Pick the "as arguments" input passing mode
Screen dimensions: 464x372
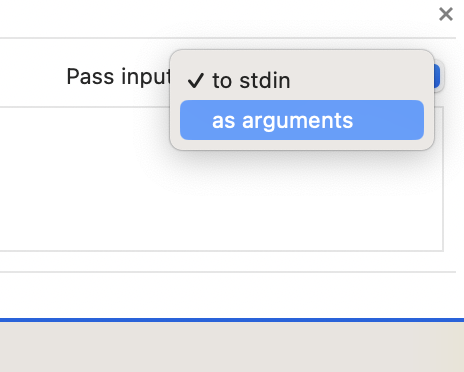pos(302,120)
